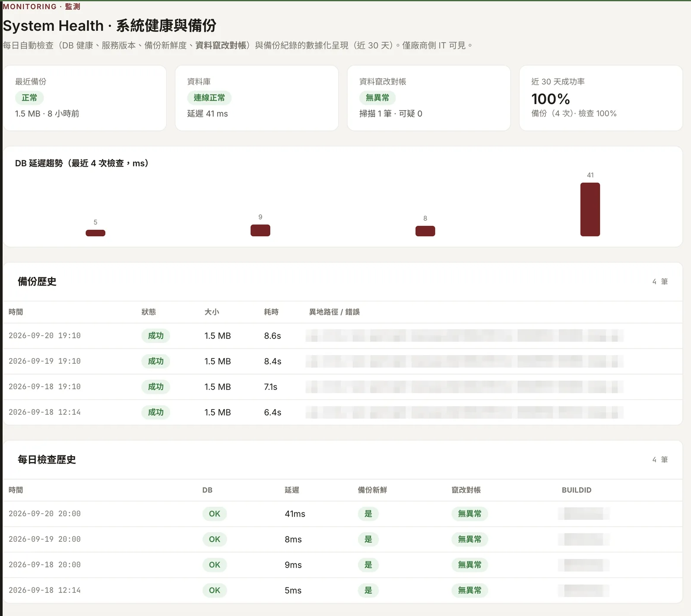This screenshot has height=616, width=691.
Task: Select backup row 2026-09-20 19:10
Action: pyautogui.click(x=343, y=336)
